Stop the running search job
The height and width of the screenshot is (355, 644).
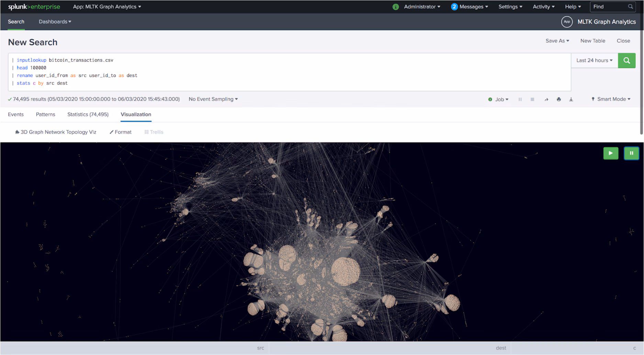(532, 99)
